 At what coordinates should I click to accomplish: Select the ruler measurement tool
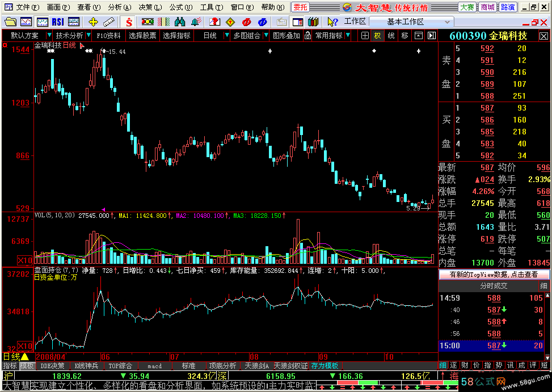click(x=109, y=22)
